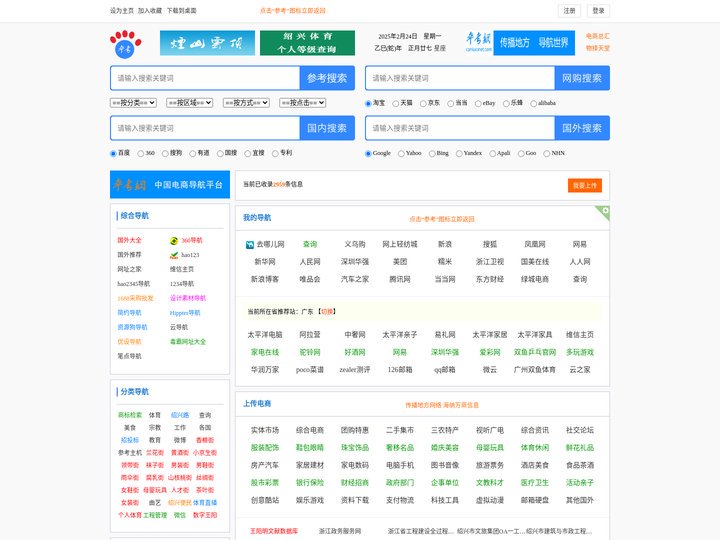
Task: Open the 房产汽车 category
Action: (265, 465)
